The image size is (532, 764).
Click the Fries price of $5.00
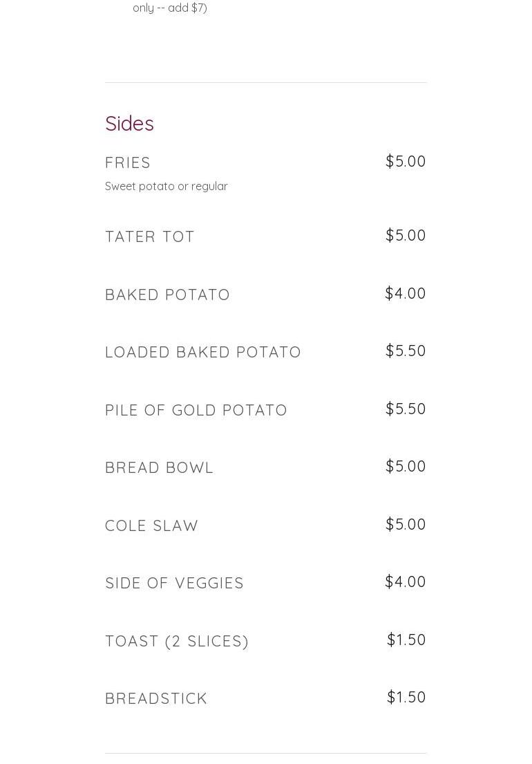click(406, 161)
